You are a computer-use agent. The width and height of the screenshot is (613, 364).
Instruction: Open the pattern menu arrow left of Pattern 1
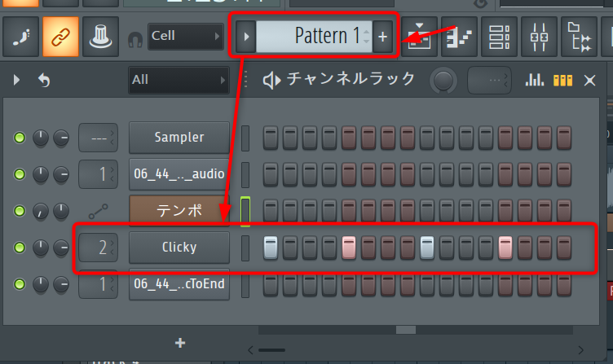point(246,37)
